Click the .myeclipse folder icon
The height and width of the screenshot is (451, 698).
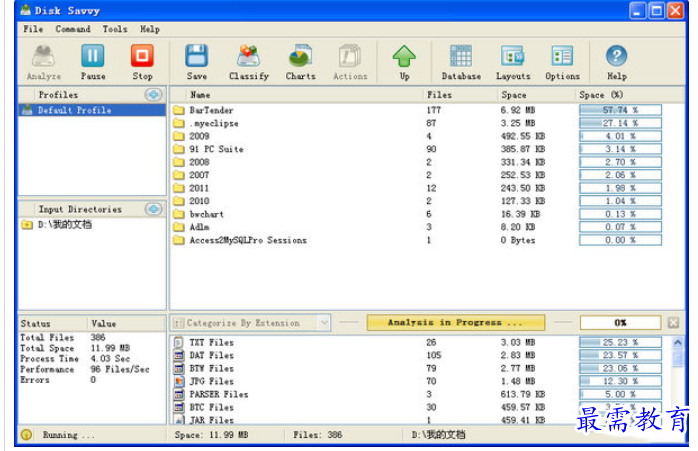click(x=179, y=123)
